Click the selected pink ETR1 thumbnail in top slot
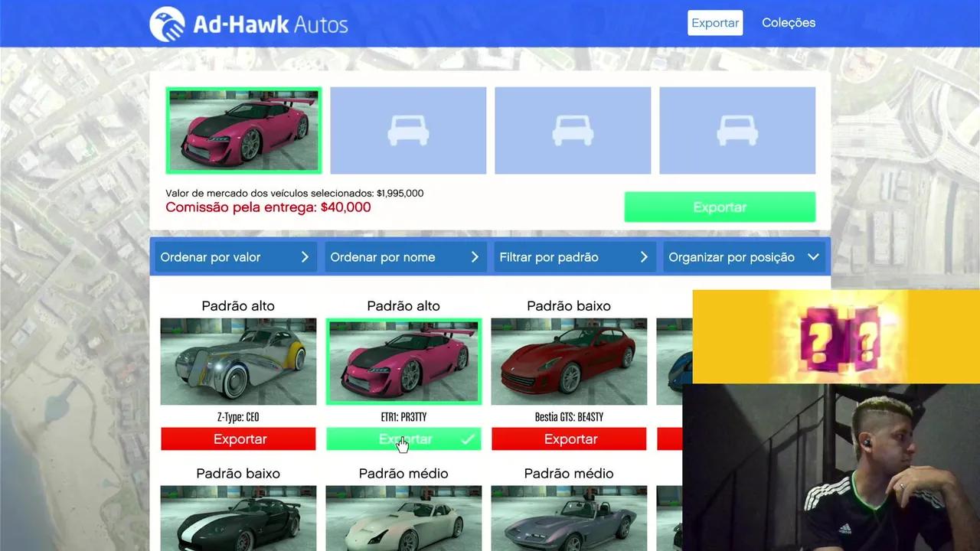The width and height of the screenshot is (980, 551). coord(243,130)
